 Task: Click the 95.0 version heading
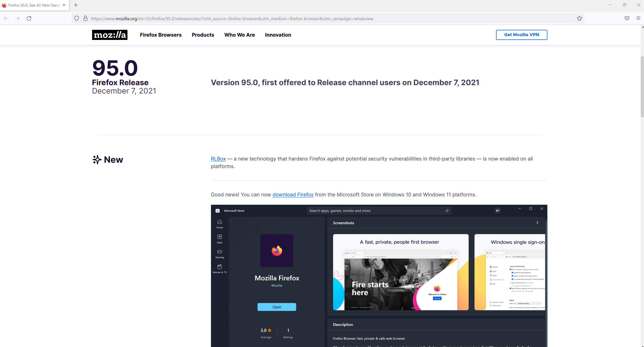pyautogui.click(x=115, y=68)
